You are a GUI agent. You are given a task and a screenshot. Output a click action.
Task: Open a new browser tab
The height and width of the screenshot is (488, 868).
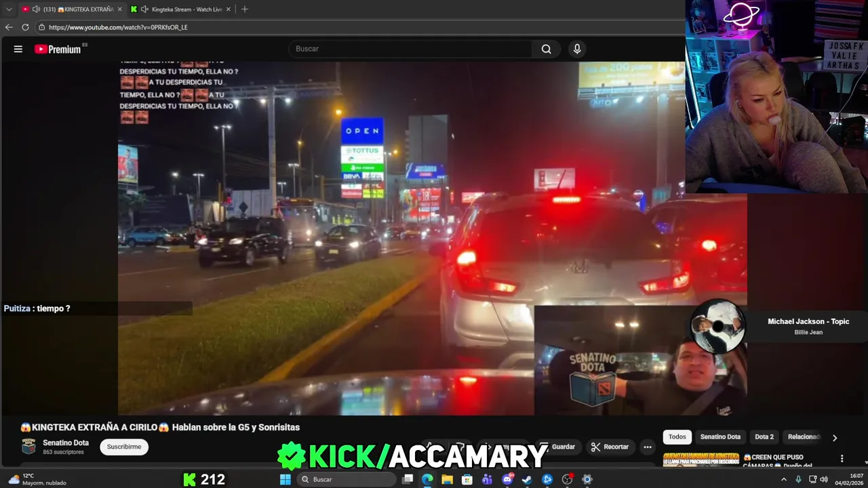click(x=245, y=9)
